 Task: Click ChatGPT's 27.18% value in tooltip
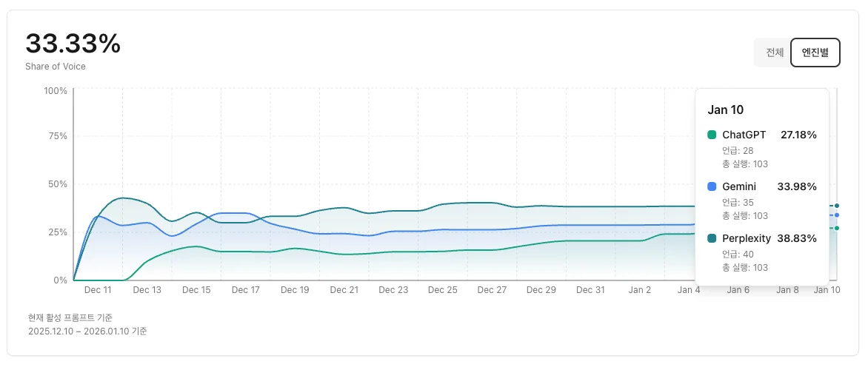pyautogui.click(x=798, y=135)
